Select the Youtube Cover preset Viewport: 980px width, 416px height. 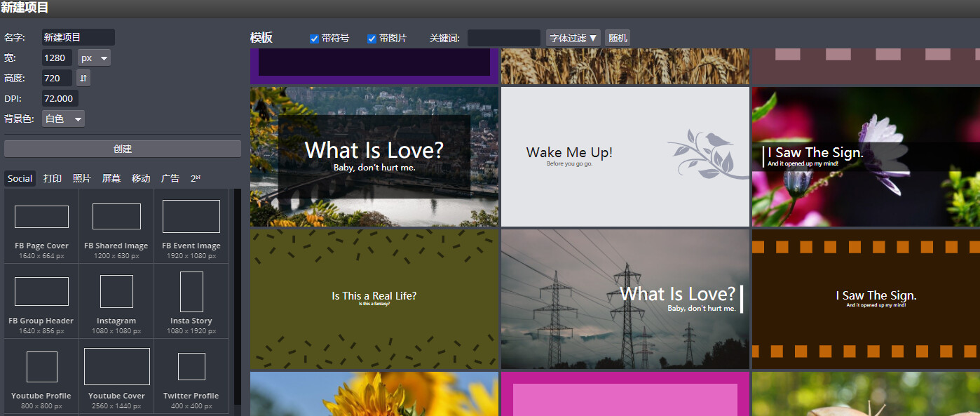click(x=116, y=377)
